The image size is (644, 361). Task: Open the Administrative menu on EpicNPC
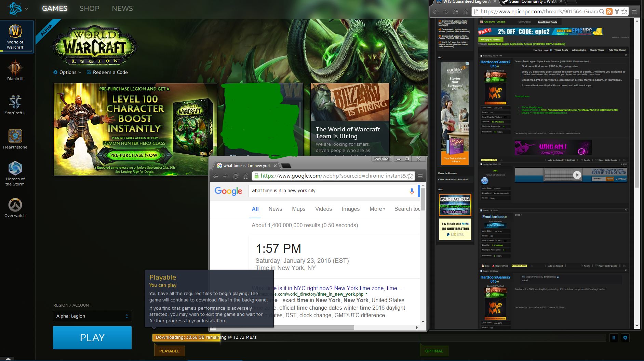[x=579, y=50]
